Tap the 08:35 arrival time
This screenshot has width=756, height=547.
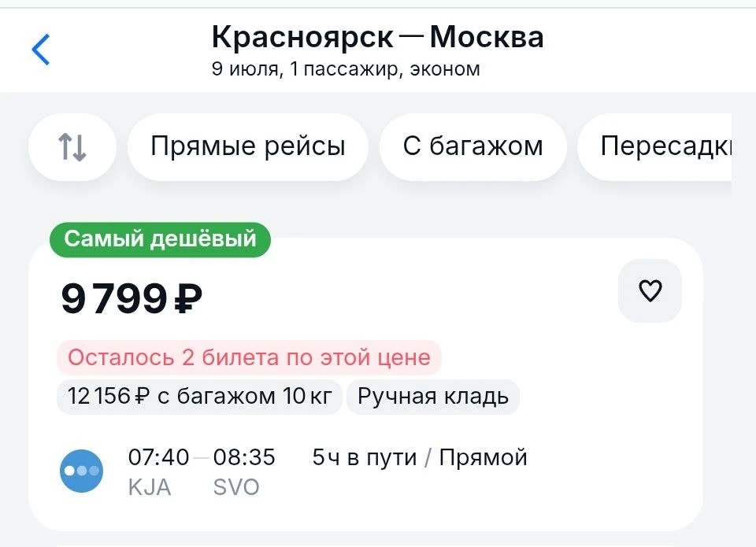[x=244, y=456]
